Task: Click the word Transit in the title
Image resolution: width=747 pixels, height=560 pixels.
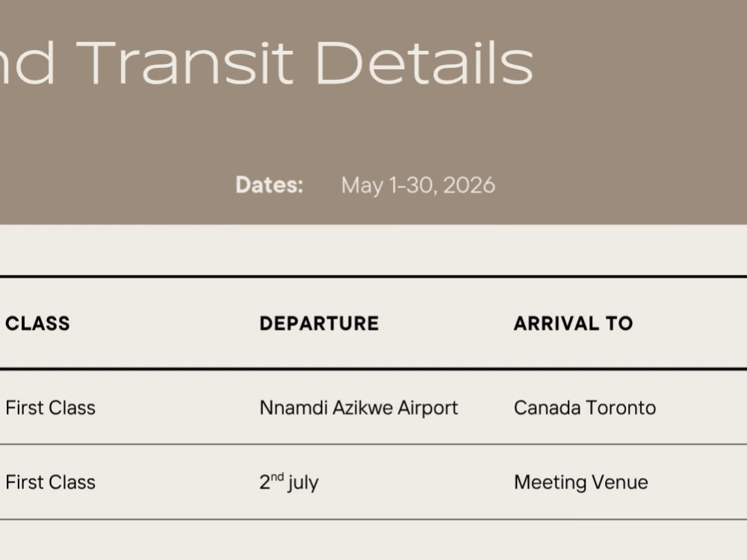Action: pos(185,63)
